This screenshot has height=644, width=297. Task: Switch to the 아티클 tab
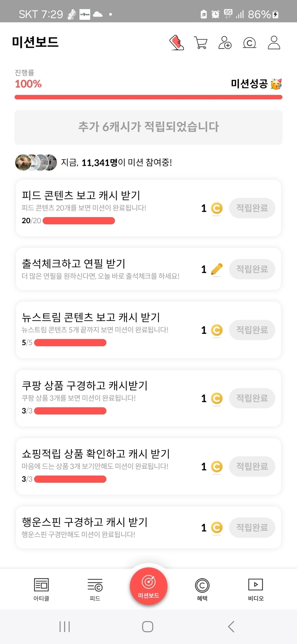click(x=41, y=589)
